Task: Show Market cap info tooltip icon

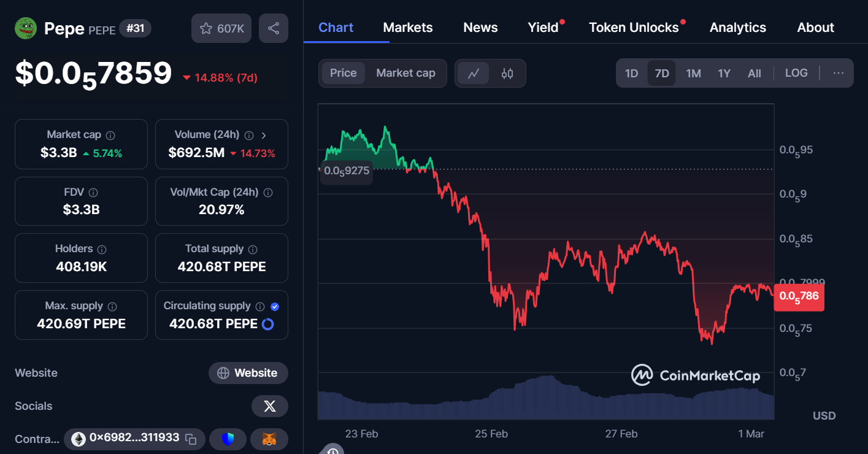Action: tap(110, 135)
